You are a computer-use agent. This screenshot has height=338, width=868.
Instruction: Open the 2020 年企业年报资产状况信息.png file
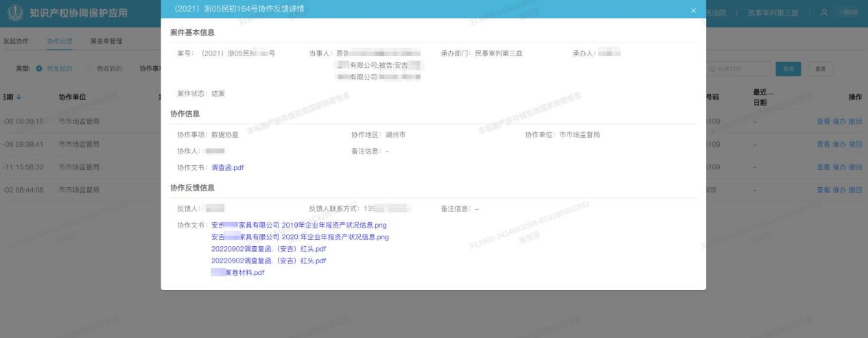pyautogui.click(x=300, y=237)
